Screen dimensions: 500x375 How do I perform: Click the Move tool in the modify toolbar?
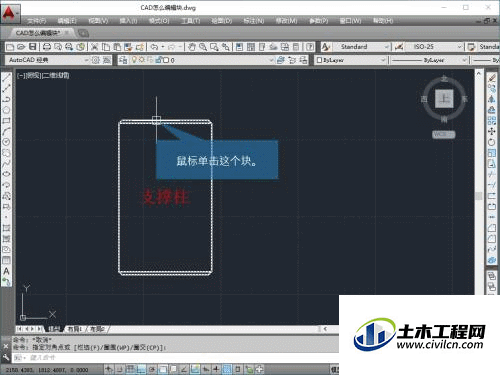point(492,131)
